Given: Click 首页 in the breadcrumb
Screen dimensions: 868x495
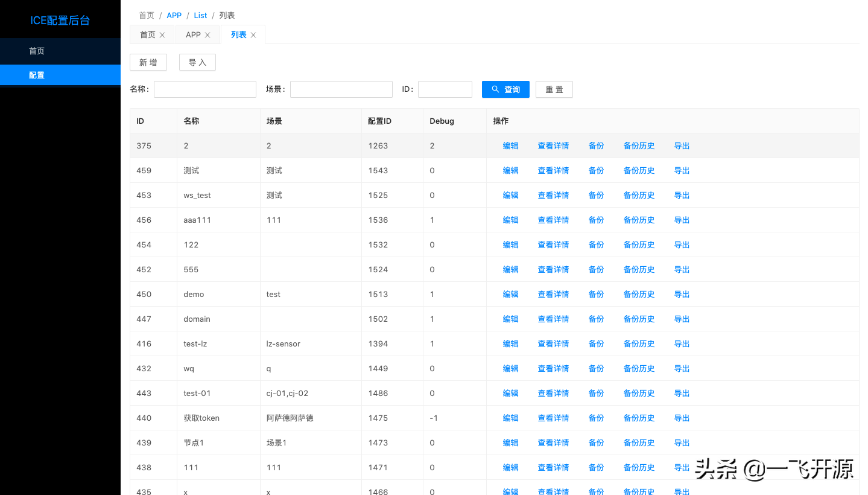Looking at the screenshot, I should 147,16.
